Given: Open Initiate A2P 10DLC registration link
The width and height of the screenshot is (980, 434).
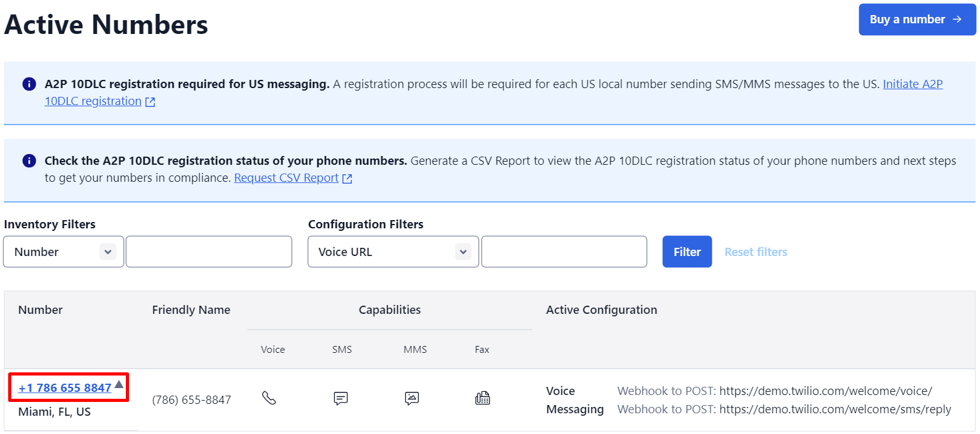Looking at the screenshot, I should [913, 84].
